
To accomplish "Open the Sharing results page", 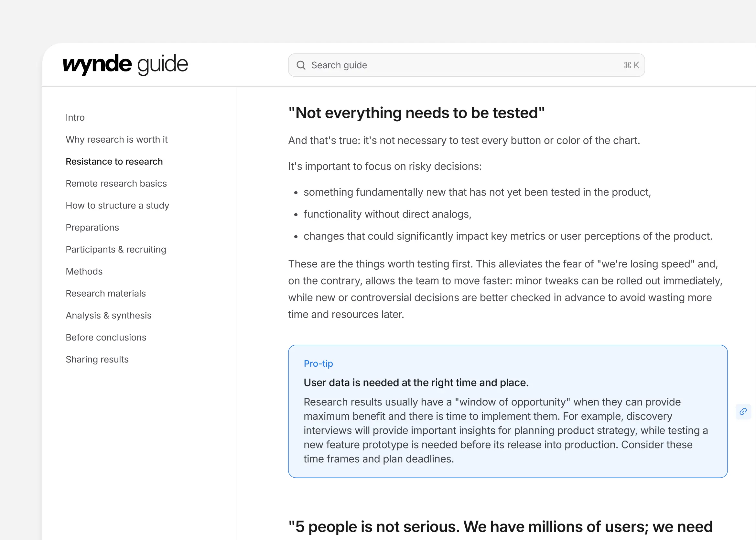I will click(97, 359).
